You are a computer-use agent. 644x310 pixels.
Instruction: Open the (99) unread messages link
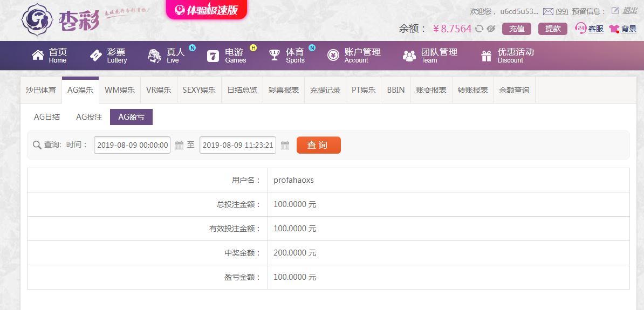(x=562, y=11)
